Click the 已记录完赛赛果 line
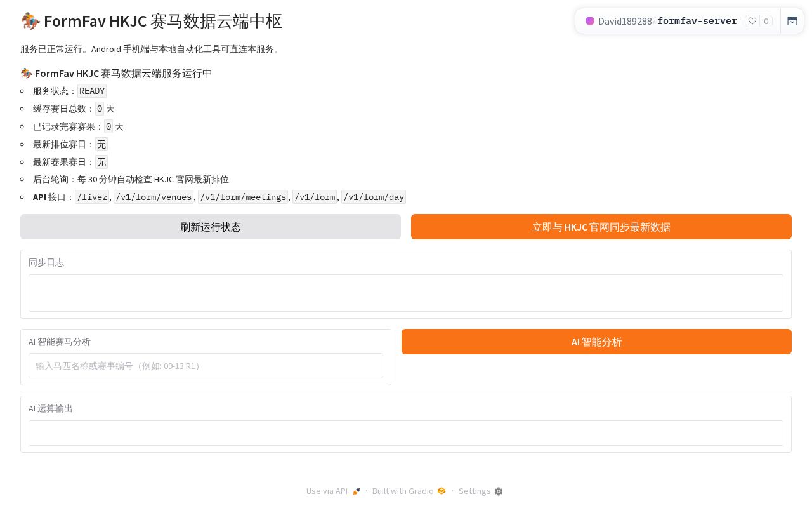The width and height of the screenshot is (812, 508). click(78, 126)
